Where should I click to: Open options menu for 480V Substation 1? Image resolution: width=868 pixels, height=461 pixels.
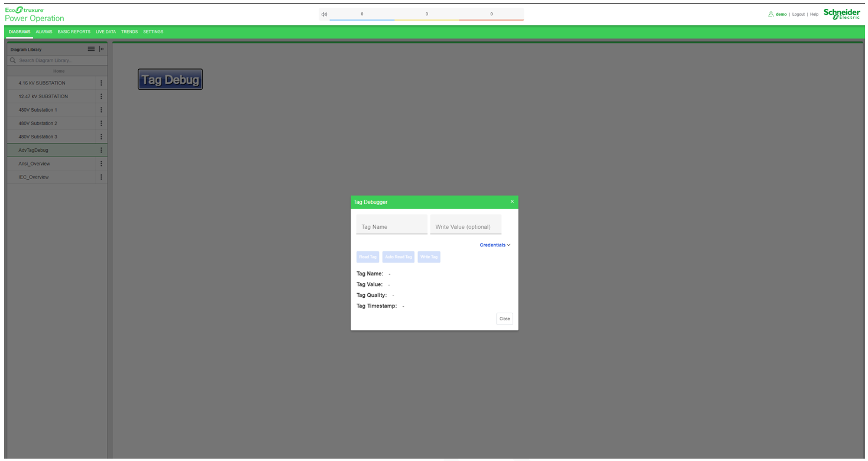[x=101, y=110]
